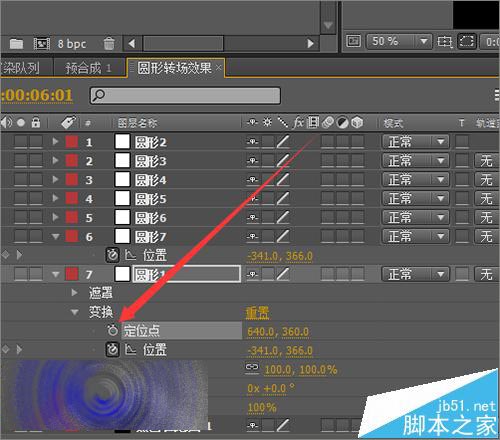Toggle shy switch for layer 圆形4
This screenshot has height=440, width=500.
[x=253, y=180]
